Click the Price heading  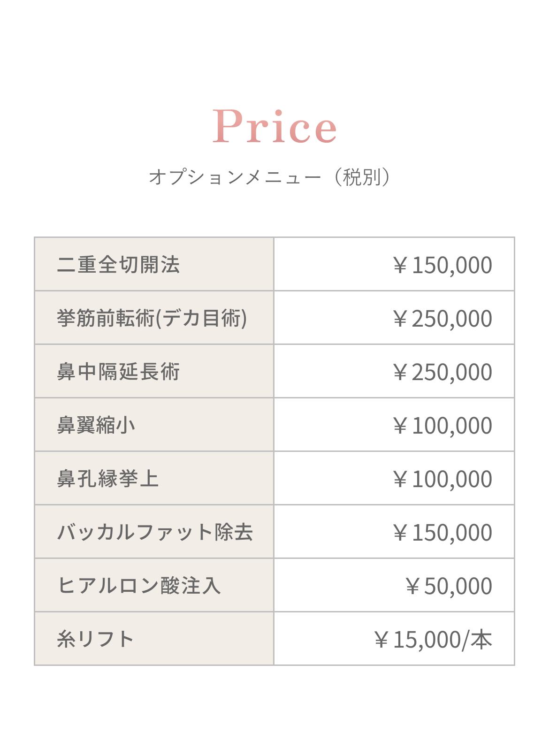click(274, 126)
